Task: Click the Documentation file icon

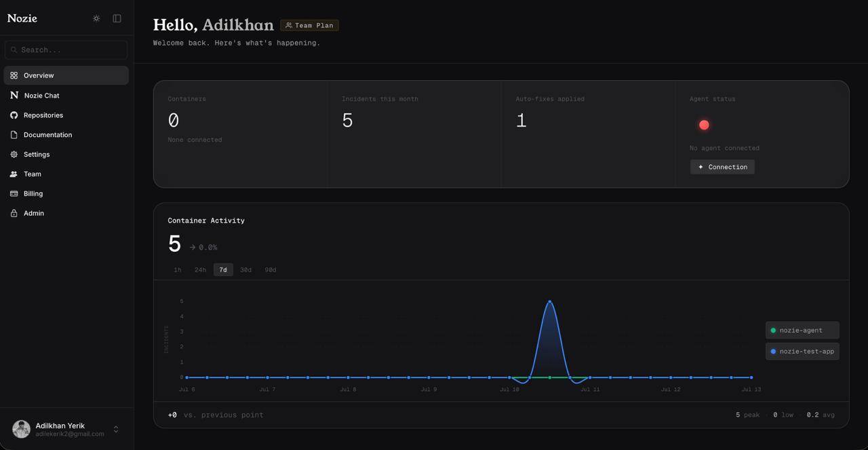Action: (x=14, y=134)
